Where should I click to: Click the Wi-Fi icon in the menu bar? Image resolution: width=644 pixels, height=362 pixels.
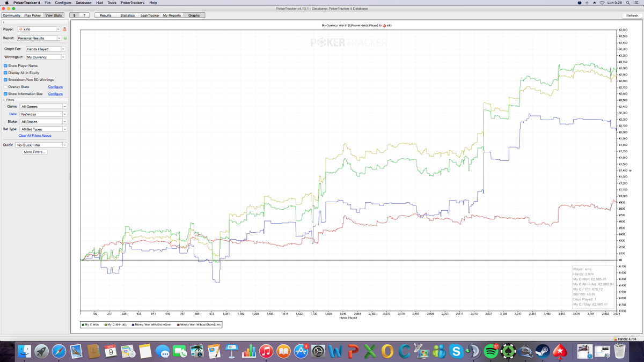pos(602,3)
